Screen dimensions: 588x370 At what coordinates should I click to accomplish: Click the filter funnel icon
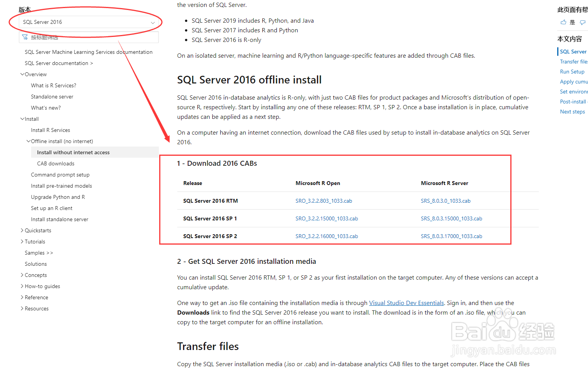(x=25, y=37)
